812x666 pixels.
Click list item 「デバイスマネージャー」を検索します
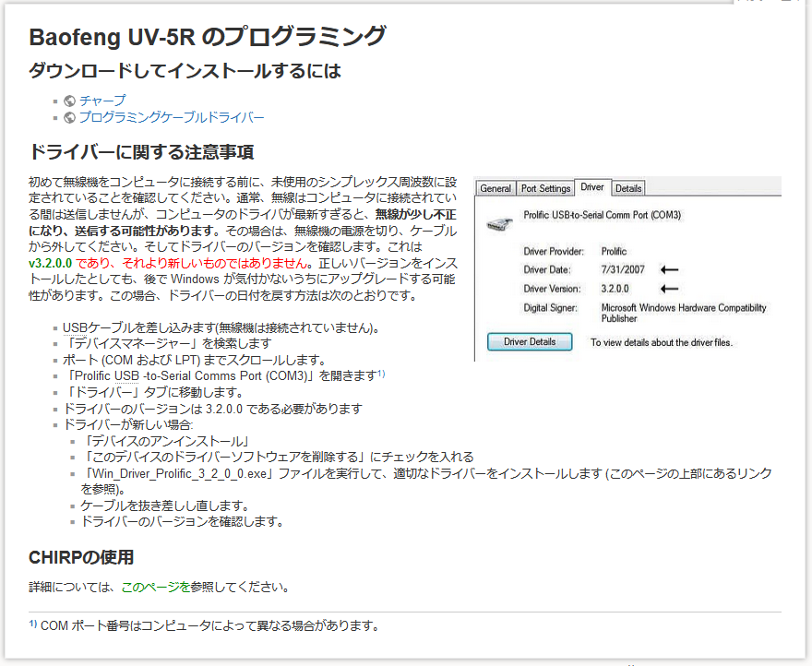(x=167, y=343)
